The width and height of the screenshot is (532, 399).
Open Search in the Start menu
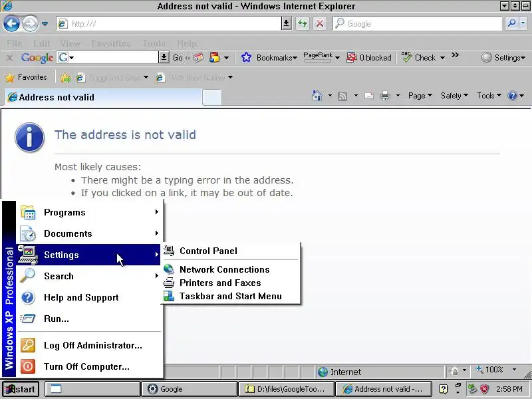pos(88,276)
